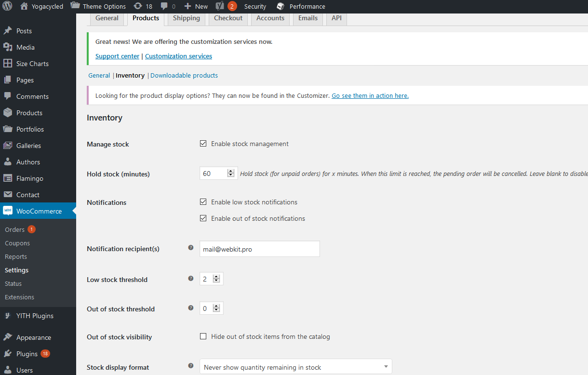The height and width of the screenshot is (375, 588).
Task: Toggle Enable low stock notifications checkbox
Action: (x=203, y=202)
